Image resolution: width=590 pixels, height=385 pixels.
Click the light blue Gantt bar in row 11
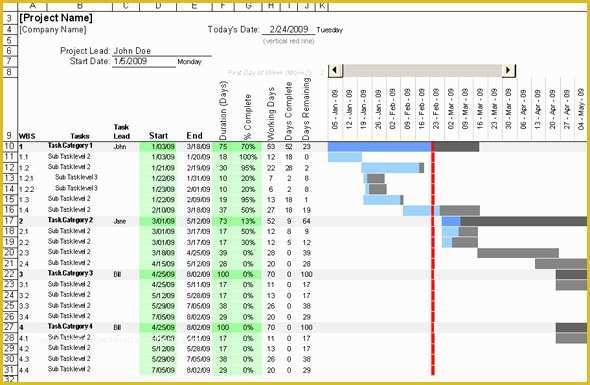point(345,157)
